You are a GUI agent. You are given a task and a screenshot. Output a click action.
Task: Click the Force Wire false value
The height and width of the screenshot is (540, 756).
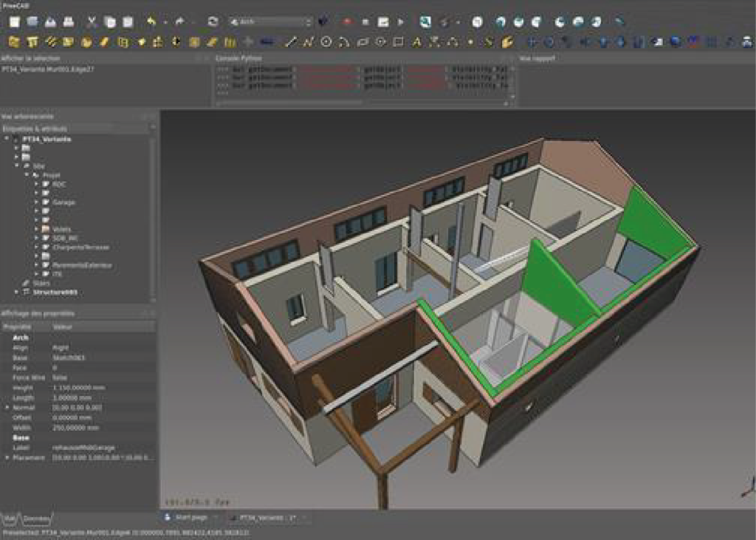point(59,377)
